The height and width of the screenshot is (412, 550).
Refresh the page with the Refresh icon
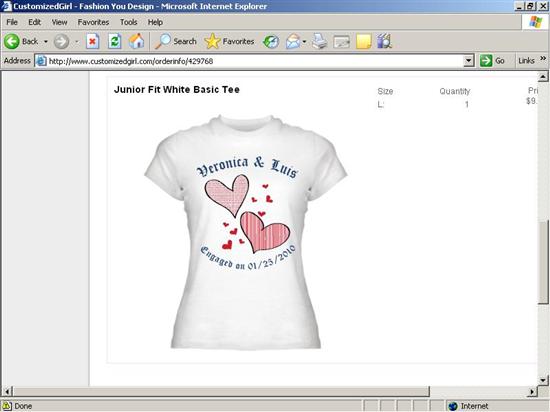115,41
